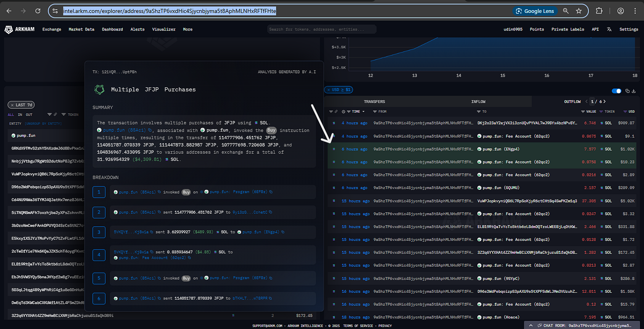The height and width of the screenshot is (329, 644).
Task: Open the USD column filter
Action: tap(626, 112)
